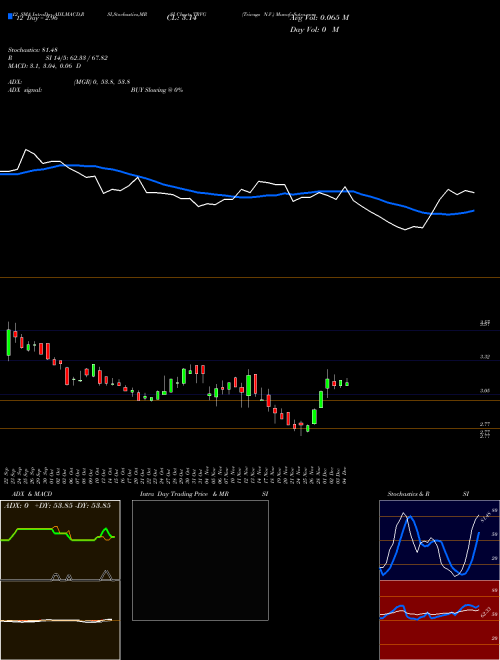The image size is (500, 660).
Task: Click the 'Intra Day Trading Price & MR' title
Action: (x=184, y=494)
